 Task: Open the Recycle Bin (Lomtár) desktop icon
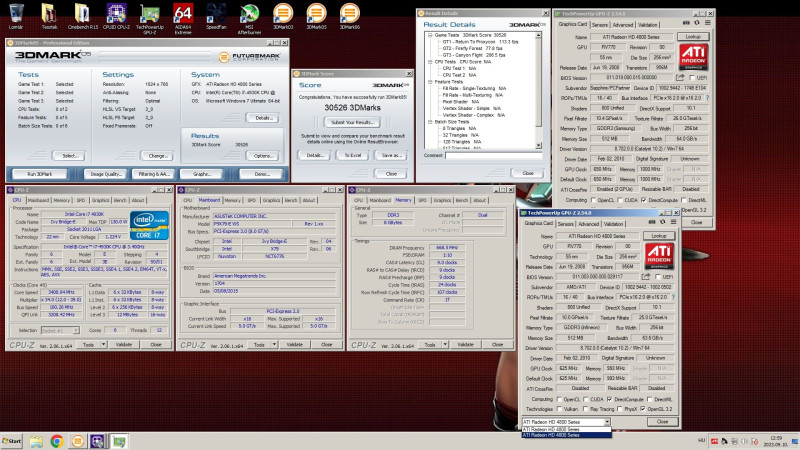pos(16,15)
